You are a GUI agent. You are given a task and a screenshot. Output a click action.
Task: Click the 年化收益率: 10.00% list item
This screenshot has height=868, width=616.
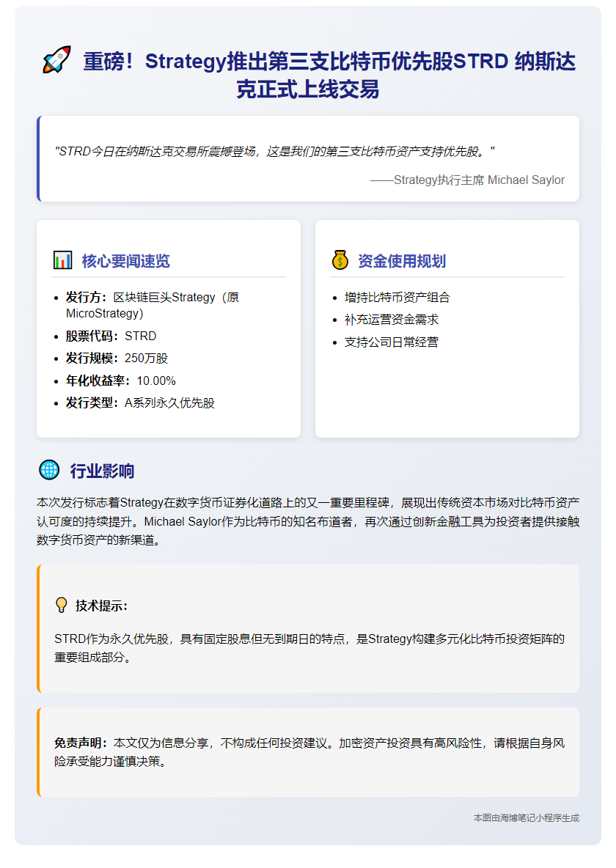121,381
